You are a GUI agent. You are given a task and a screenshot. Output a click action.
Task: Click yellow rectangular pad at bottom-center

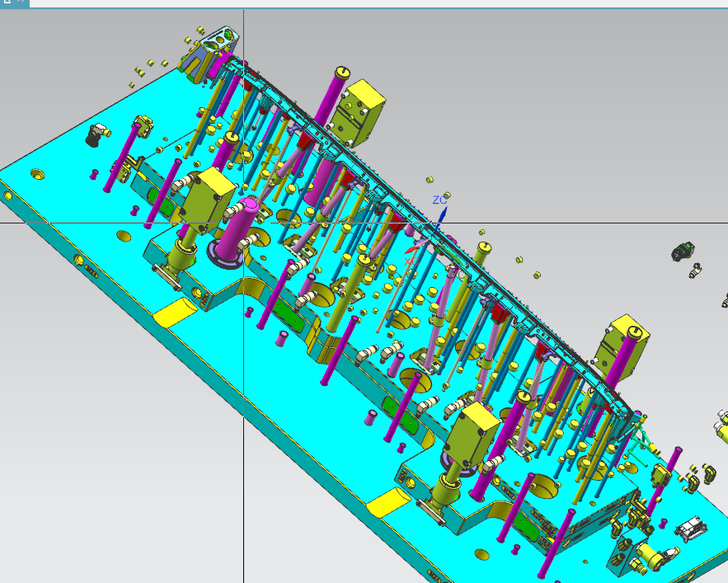pos(388,501)
